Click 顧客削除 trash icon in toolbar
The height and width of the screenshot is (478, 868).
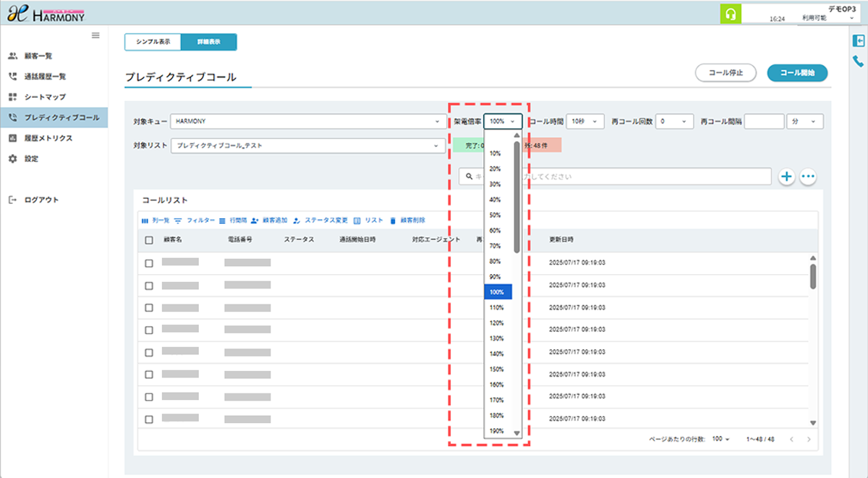coord(393,220)
